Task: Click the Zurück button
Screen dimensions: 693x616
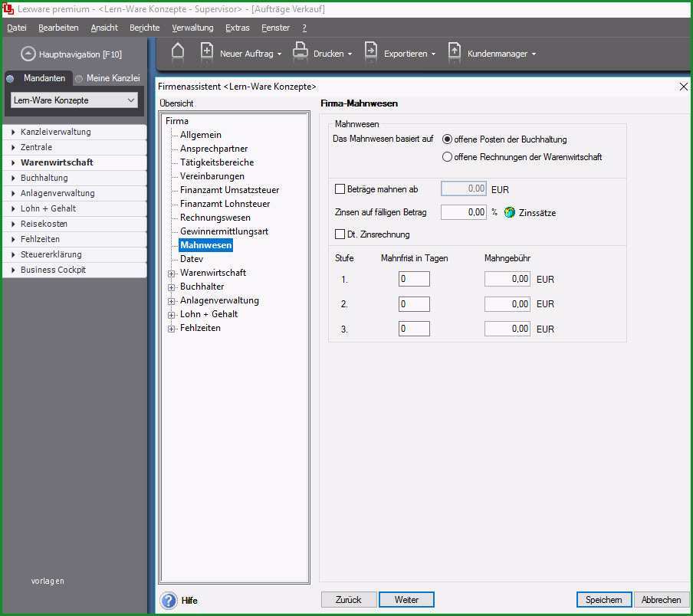Action: point(349,600)
